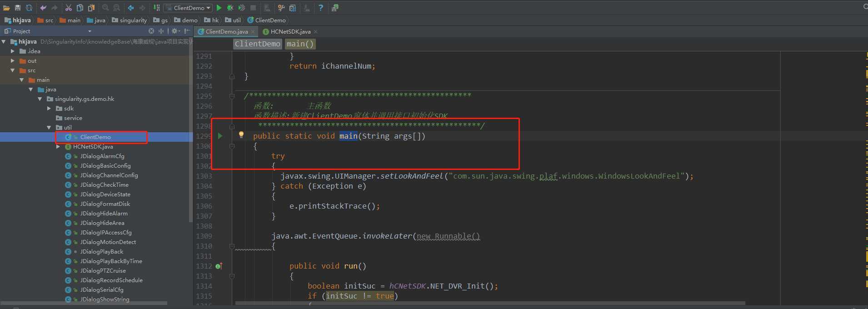Screen dimensions: 868x309
Task: Fold the main method body at line 1300
Action: (232, 146)
